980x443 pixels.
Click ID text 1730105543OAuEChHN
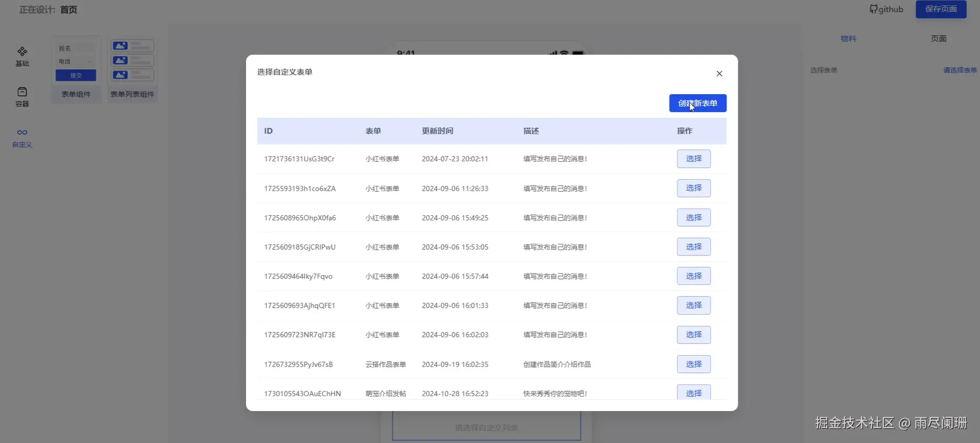(302, 394)
